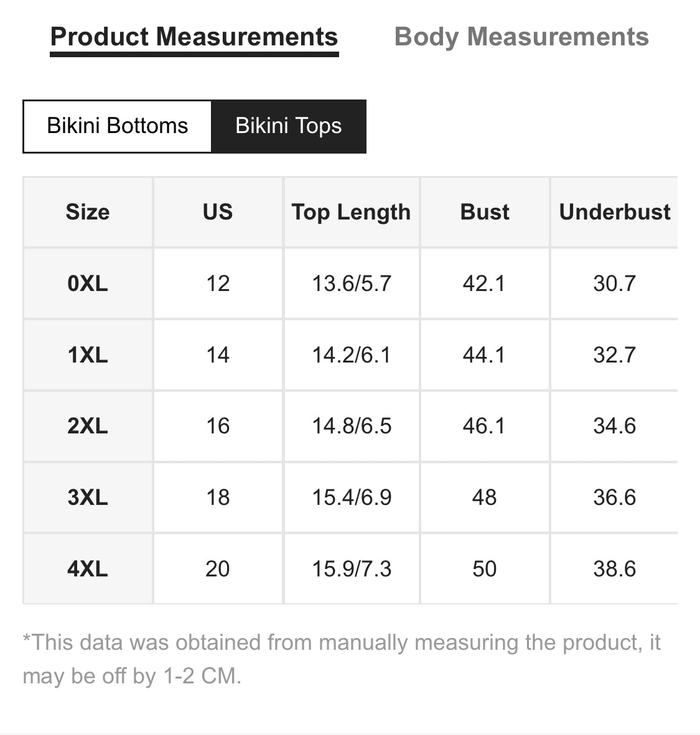Viewport: 700px width, 735px height.
Task: Click the Top Length column header
Action: pyautogui.click(x=352, y=212)
